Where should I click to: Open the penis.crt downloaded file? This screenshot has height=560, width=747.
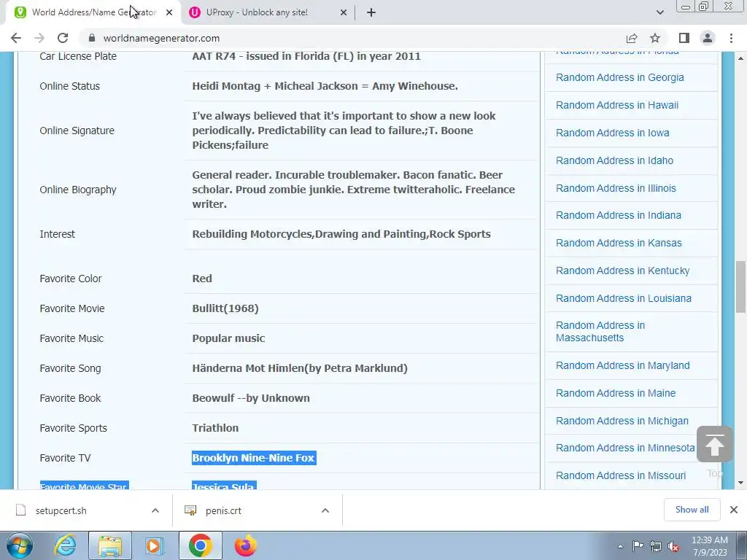point(223,510)
